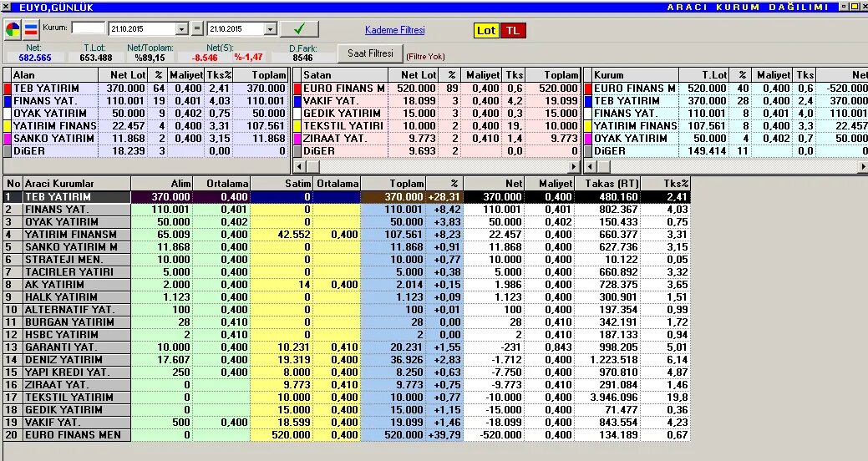The height and width of the screenshot is (461, 868).
Task: Select the TEB YATIRIM row in main table
Action: pos(347,197)
